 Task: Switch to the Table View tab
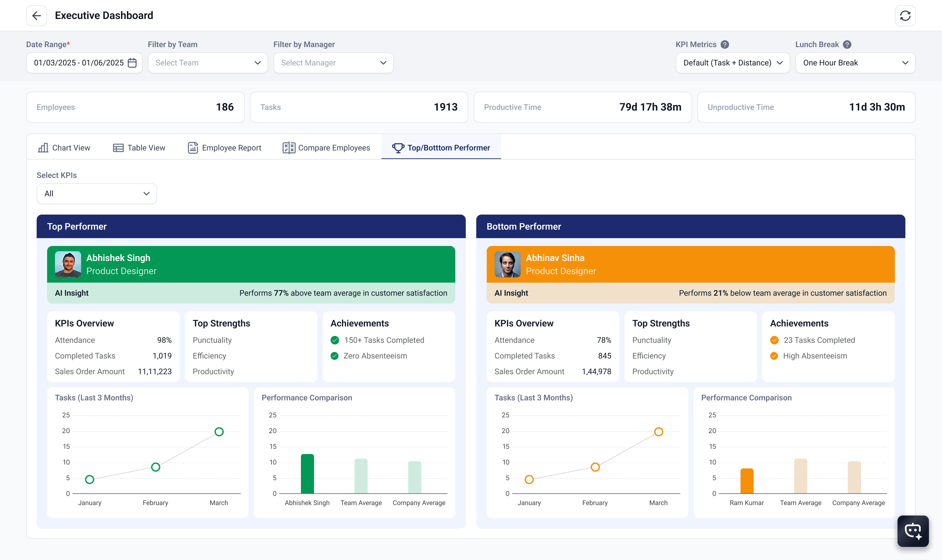[x=139, y=148]
